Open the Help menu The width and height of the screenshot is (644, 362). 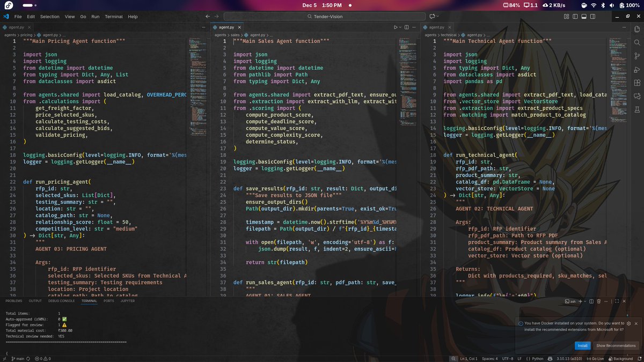[x=133, y=17]
